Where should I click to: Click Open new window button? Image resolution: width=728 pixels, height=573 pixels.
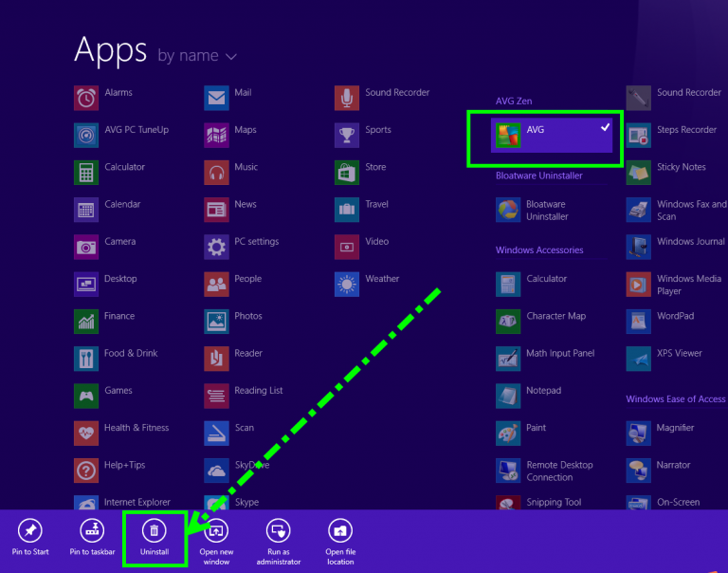click(x=216, y=542)
